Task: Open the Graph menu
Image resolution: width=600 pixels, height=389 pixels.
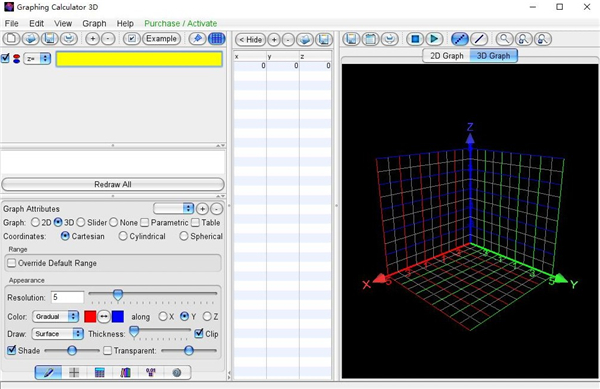Action: tap(94, 23)
